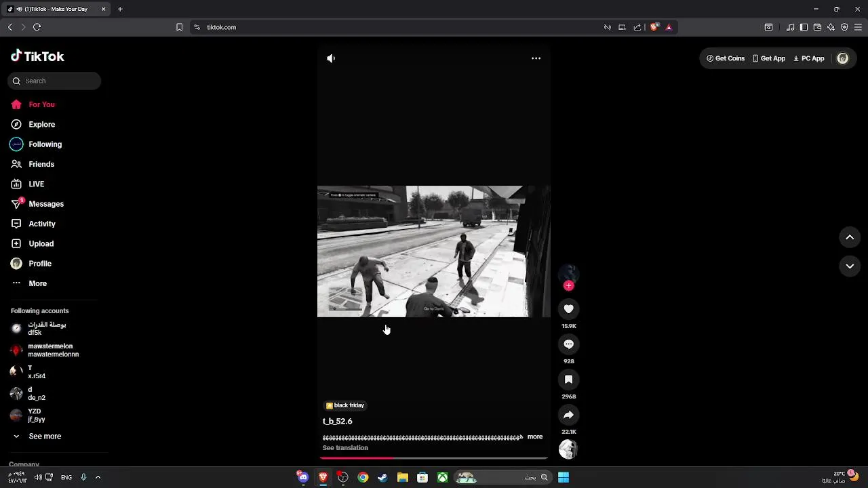Click the Windows Start button

click(564, 478)
